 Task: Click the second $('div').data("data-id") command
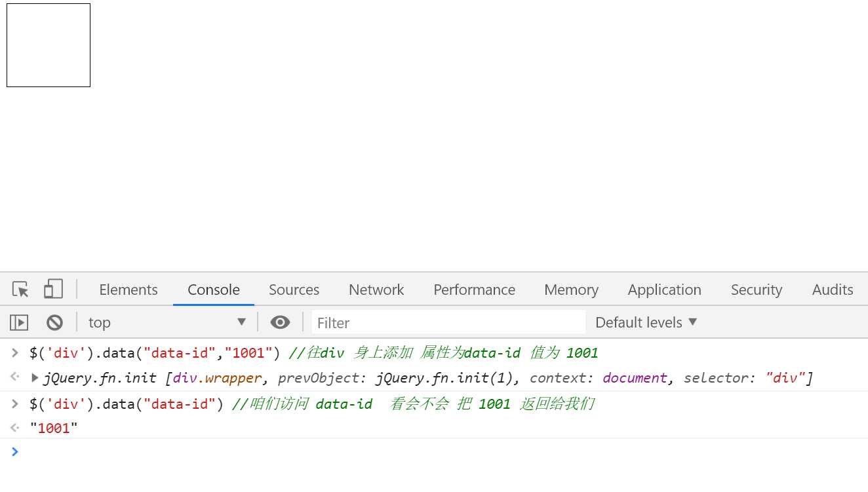coord(127,404)
